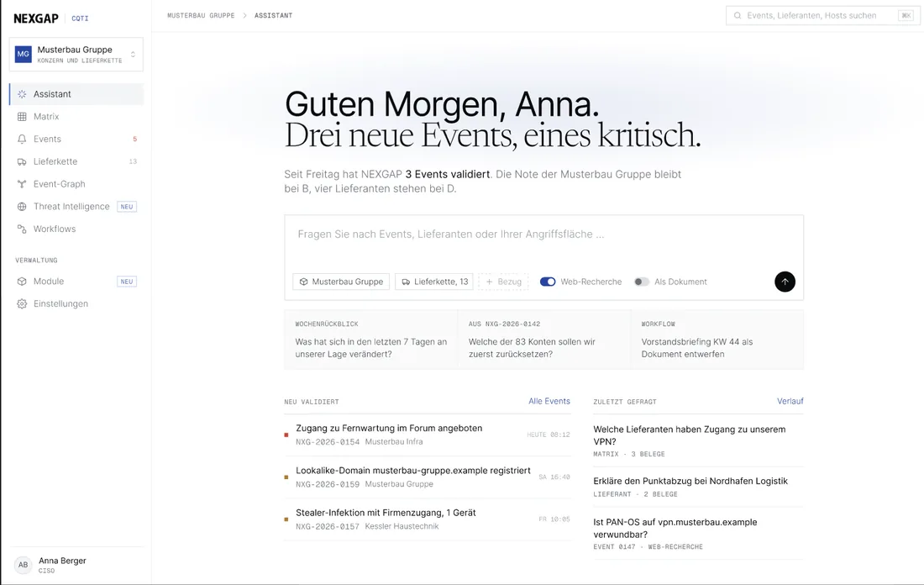
Task: Click the CQTI label beside logo
Action: click(x=80, y=18)
